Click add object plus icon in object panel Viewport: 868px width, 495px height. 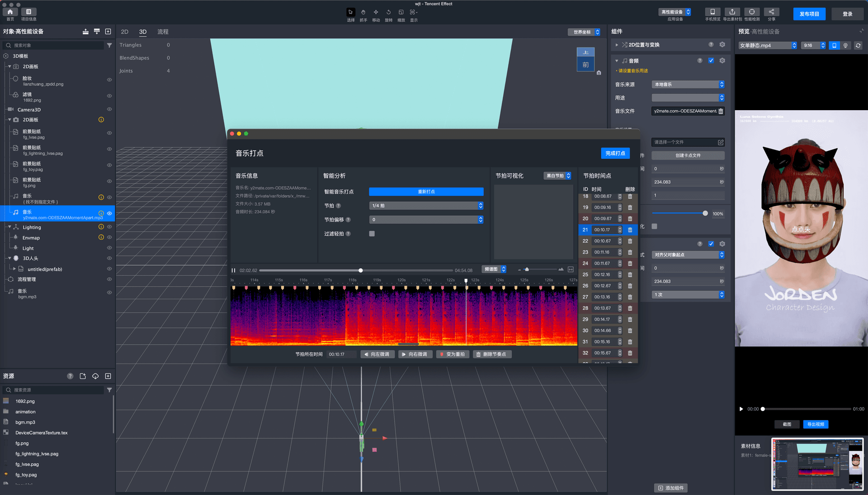click(108, 32)
